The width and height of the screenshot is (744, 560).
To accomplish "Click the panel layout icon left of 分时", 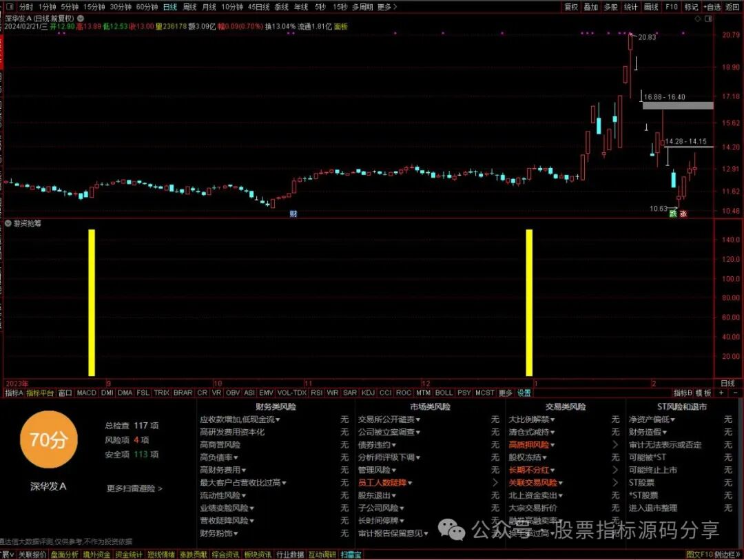I will pyautogui.click(x=10, y=7).
